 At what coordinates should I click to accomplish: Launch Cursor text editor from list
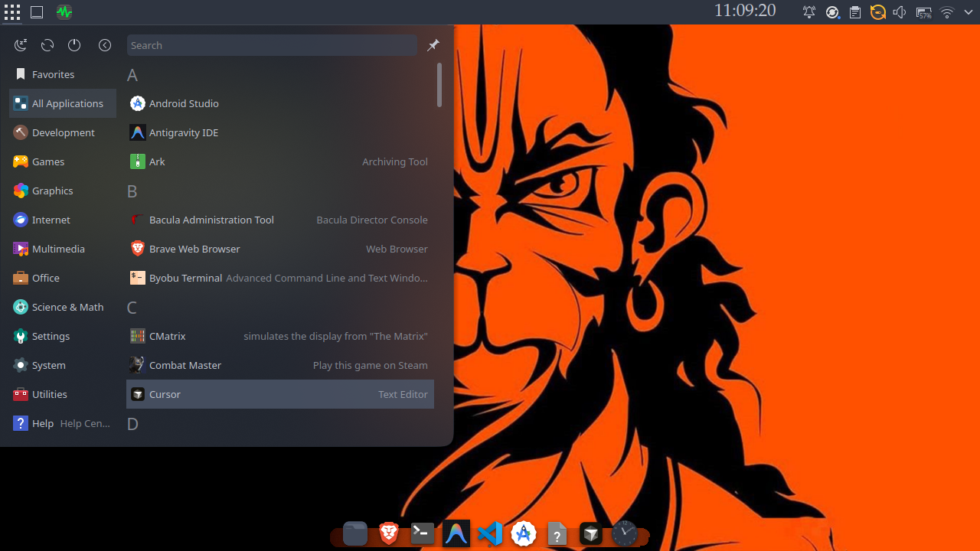point(280,394)
